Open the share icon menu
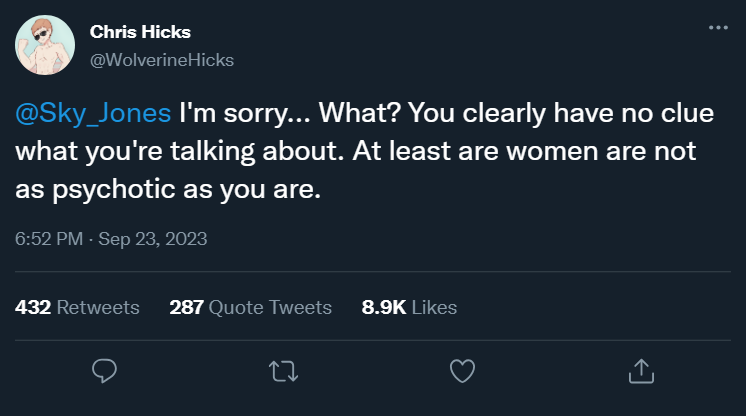The image size is (746, 416). pos(639,372)
